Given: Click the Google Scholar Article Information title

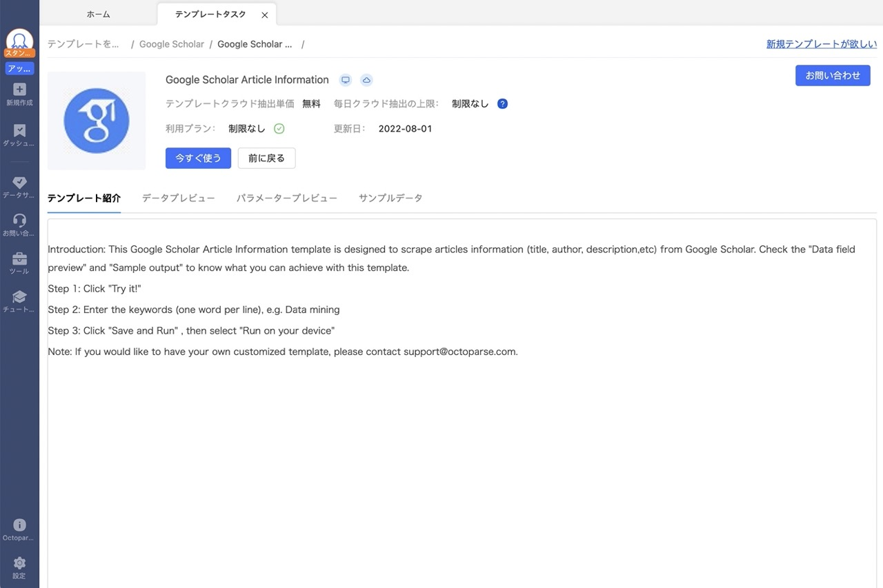Looking at the screenshot, I should click(247, 80).
